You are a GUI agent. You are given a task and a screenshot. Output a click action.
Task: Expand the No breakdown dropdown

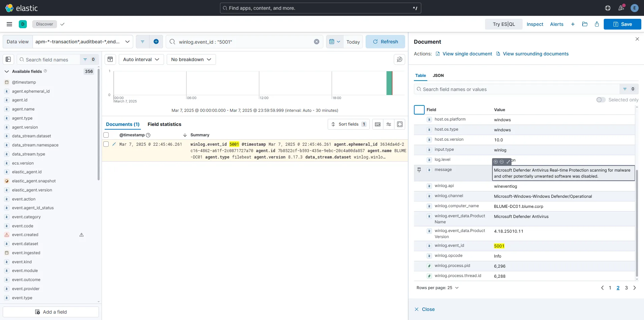tap(191, 59)
